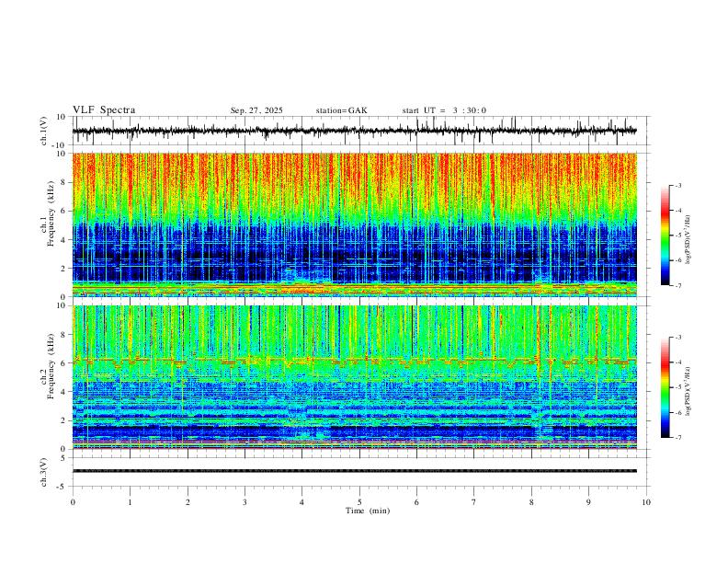The image size is (728, 563).
Task: Click the "ch.3(V)" axis label
Action: pos(44,472)
